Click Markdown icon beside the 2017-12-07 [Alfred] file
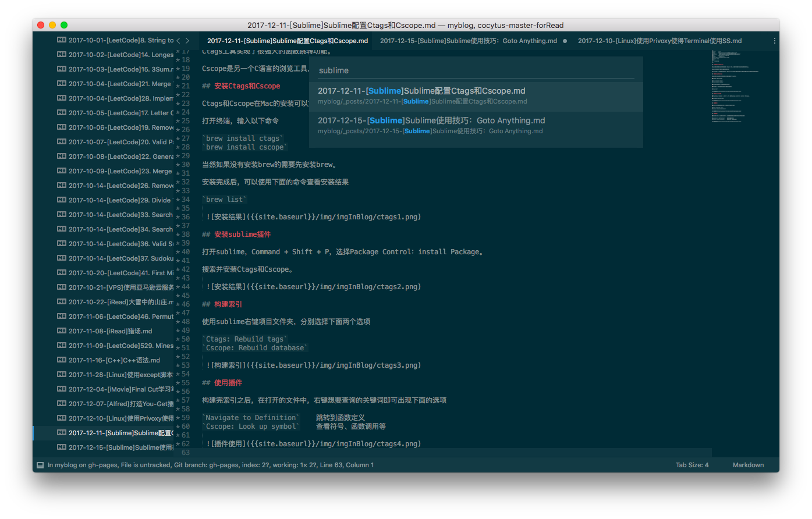The height and width of the screenshot is (519, 812). coord(62,404)
